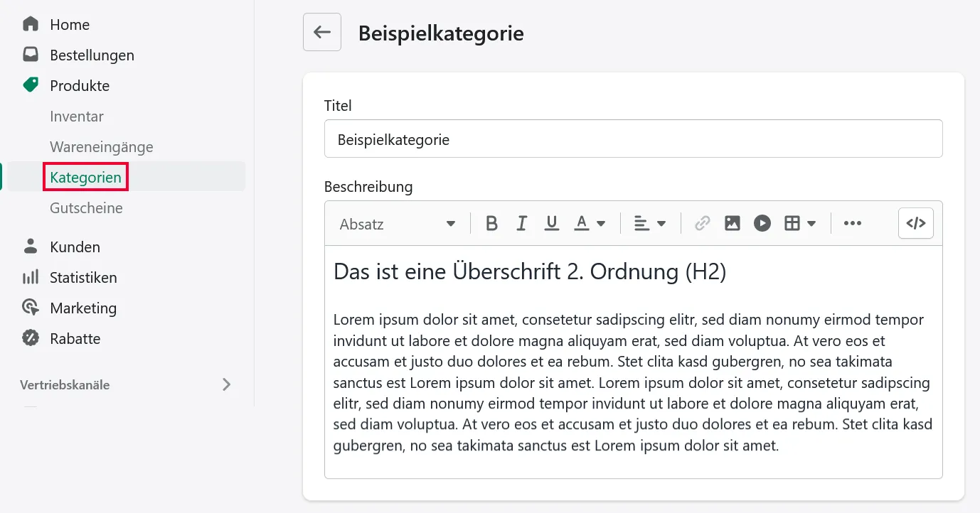Click the Kunden person icon
This screenshot has height=513, width=980.
click(31, 247)
